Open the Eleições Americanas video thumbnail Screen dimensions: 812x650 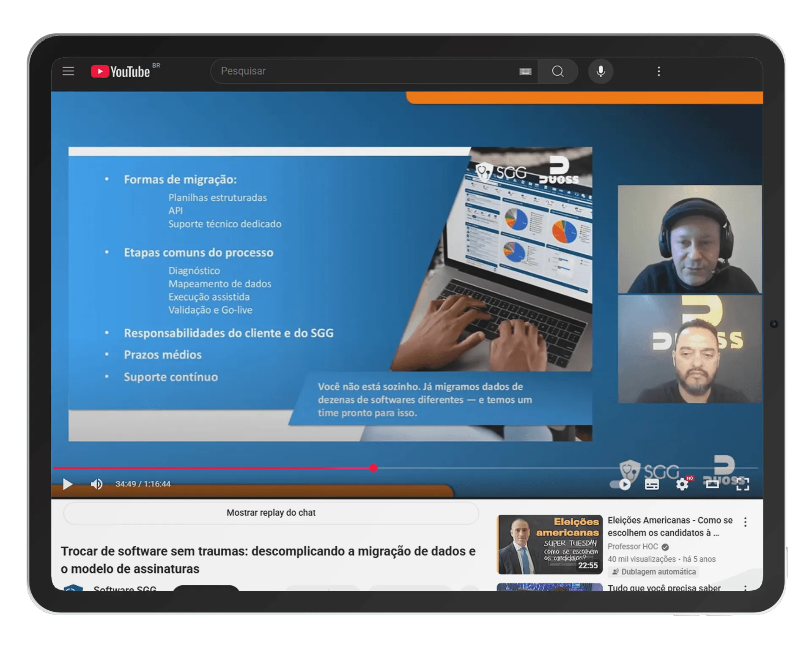point(549,544)
